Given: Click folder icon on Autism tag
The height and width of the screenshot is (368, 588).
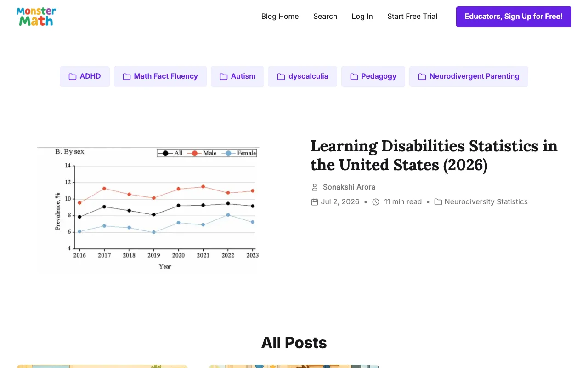Looking at the screenshot, I should point(224,76).
